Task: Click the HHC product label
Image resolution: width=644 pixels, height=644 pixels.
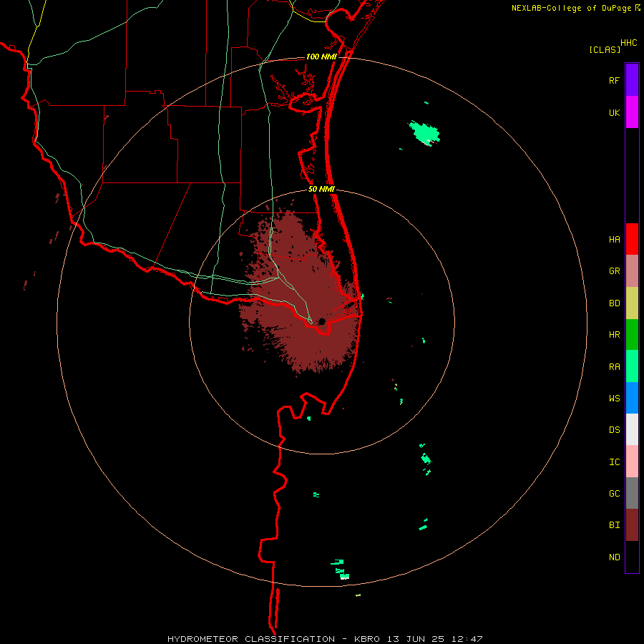Action: tap(628, 43)
